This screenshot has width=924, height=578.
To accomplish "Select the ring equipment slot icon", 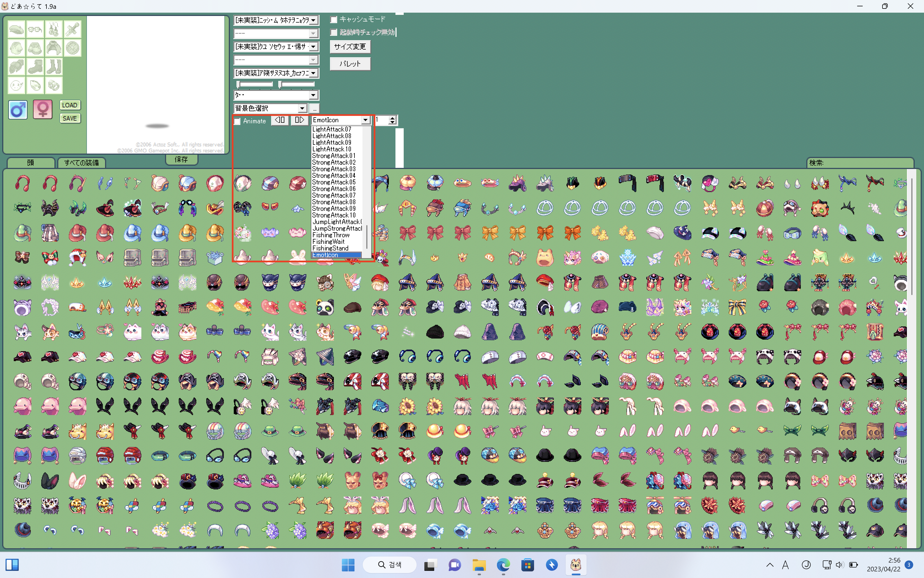I will tap(54, 86).
